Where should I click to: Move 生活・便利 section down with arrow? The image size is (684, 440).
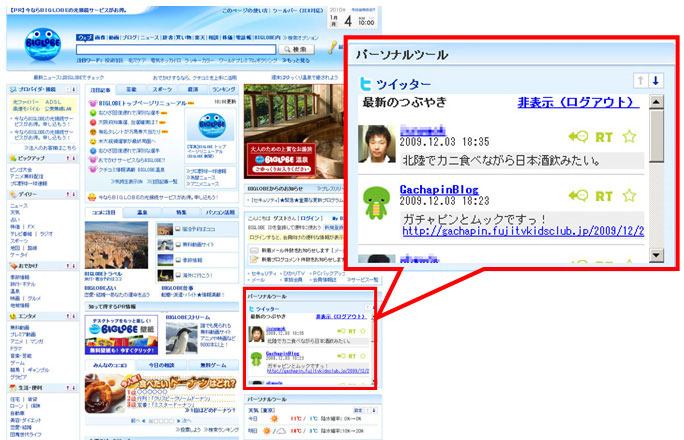tap(74, 388)
